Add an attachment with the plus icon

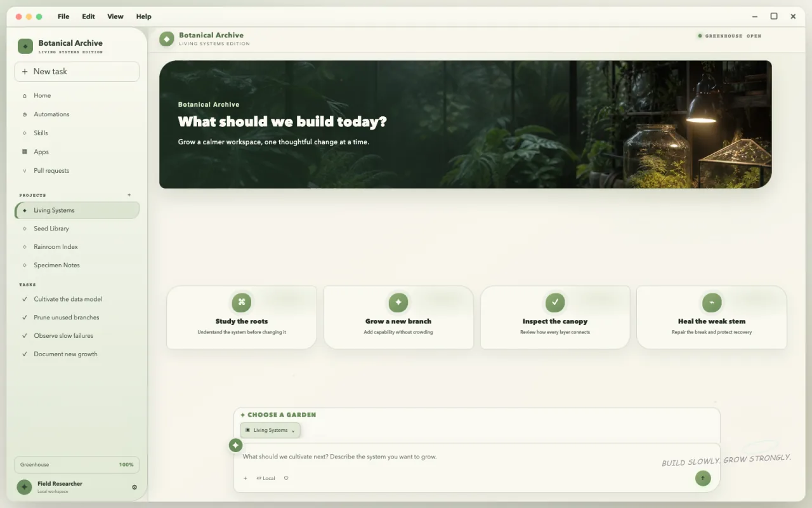tap(246, 478)
